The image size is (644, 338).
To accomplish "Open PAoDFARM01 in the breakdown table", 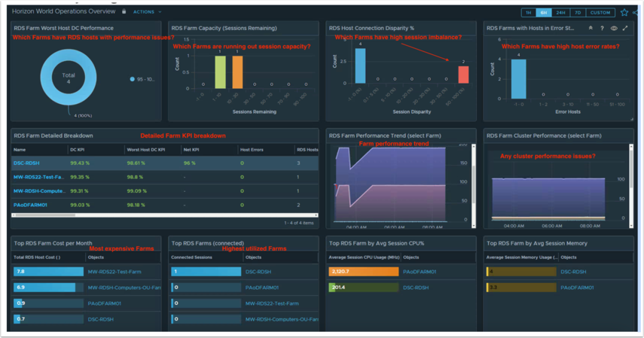I will click(30, 205).
